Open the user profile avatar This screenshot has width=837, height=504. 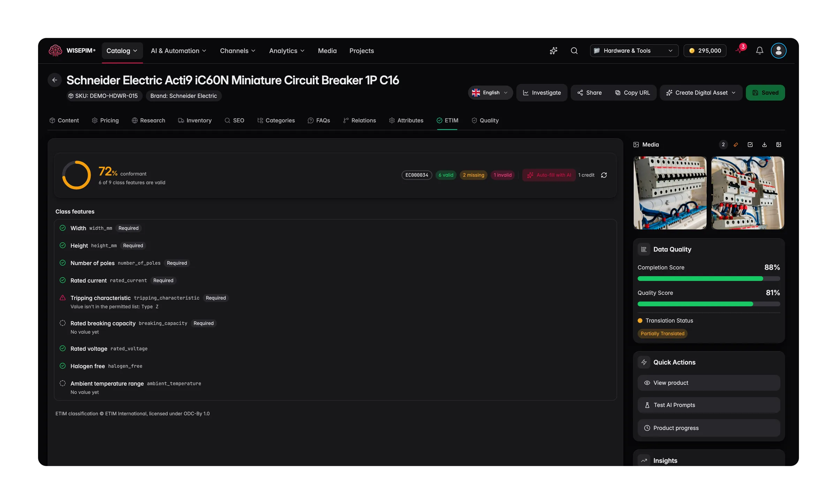coord(778,51)
